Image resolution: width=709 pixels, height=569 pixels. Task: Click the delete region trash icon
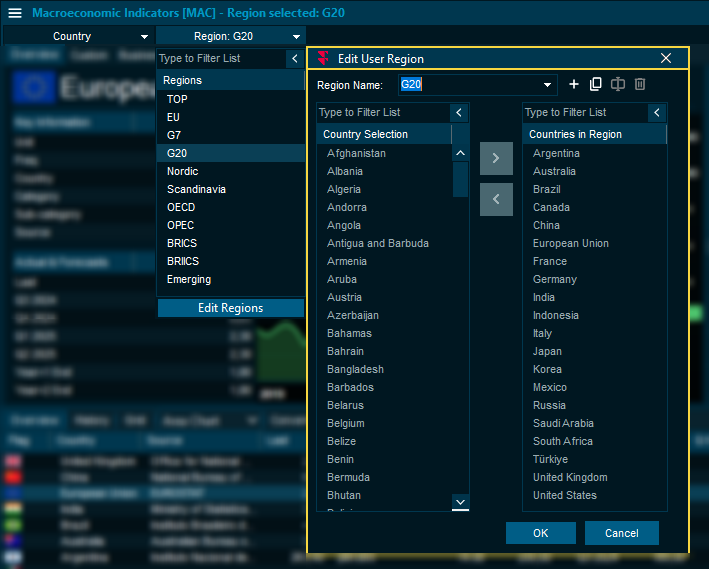640,85
